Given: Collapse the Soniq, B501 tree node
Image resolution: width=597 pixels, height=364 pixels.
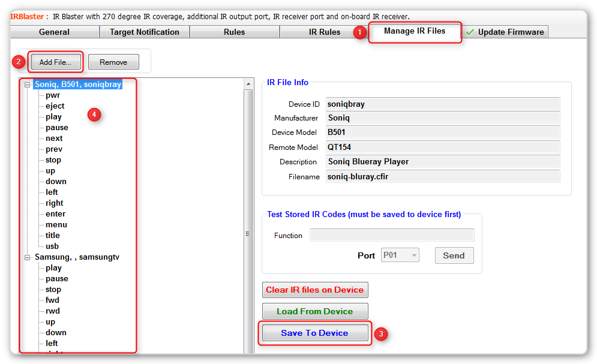Looking at the screenshot, I should pyautogui.click(x=28, y=85).
